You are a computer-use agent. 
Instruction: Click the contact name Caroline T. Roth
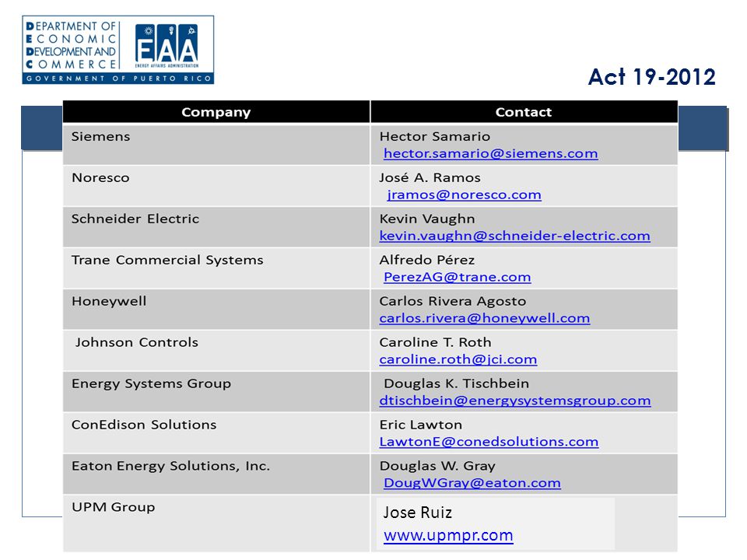pyautogui.click(x=435, y=342)
